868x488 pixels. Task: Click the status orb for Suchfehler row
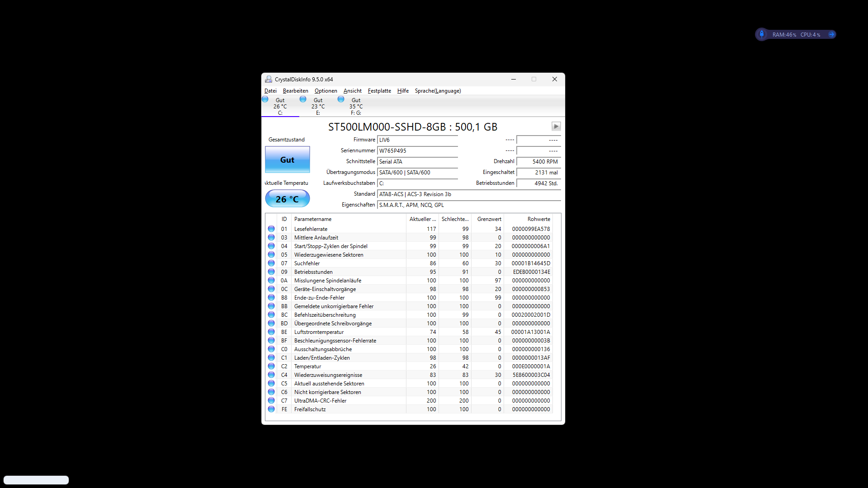point(271,263)
